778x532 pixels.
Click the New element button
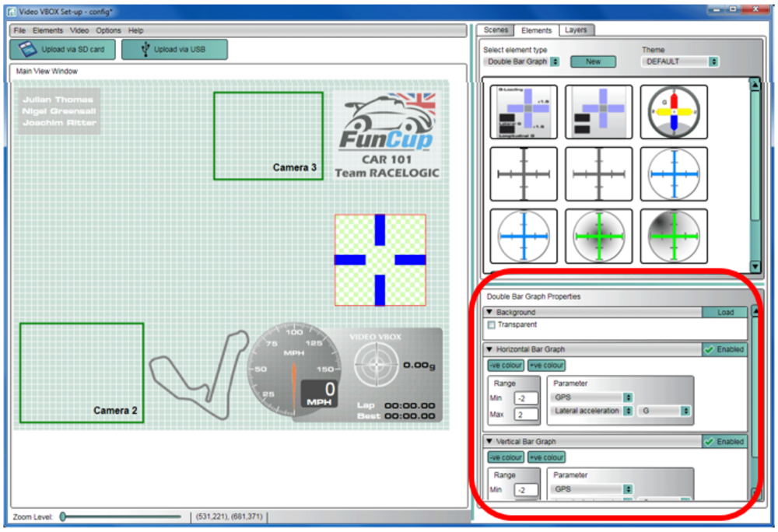(593, 61)
